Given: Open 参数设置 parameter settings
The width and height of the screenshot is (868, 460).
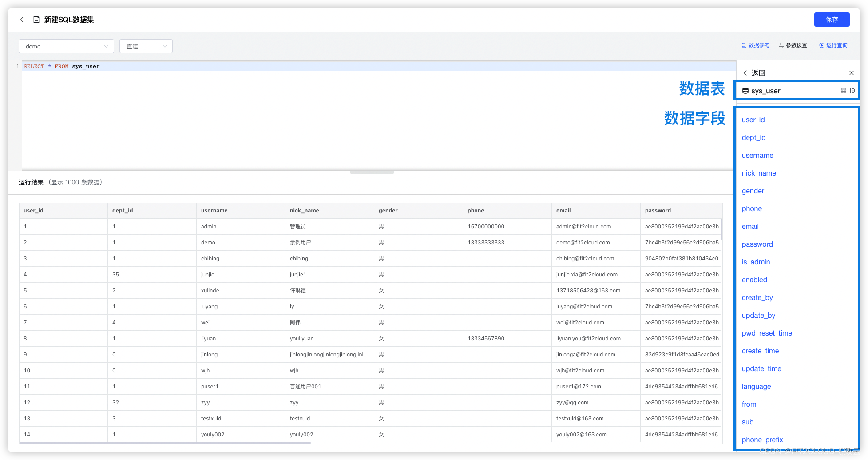Looking at the screenshot, I should click(x=793, y=45).
